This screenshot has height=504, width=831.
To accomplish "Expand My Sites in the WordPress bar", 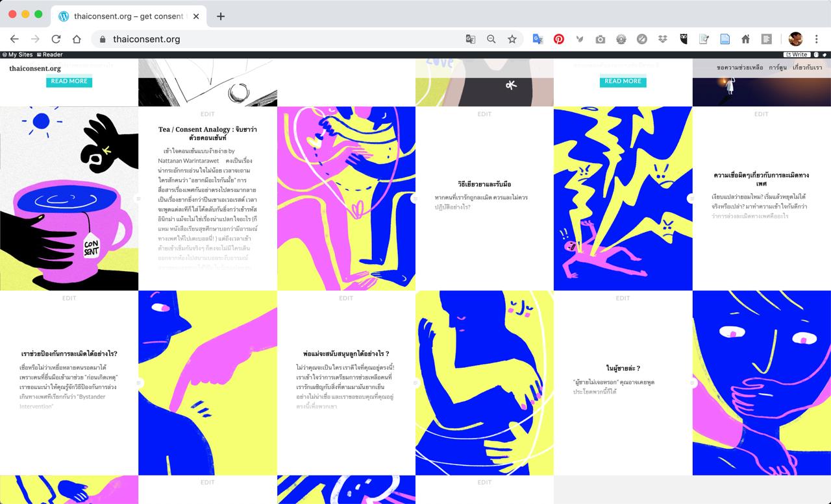I will (17, 54).
